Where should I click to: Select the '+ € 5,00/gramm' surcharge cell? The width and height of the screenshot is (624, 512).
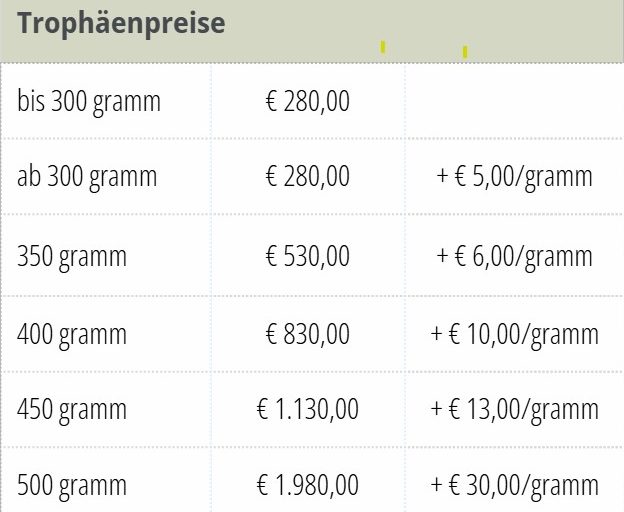(x=515, y=176)
